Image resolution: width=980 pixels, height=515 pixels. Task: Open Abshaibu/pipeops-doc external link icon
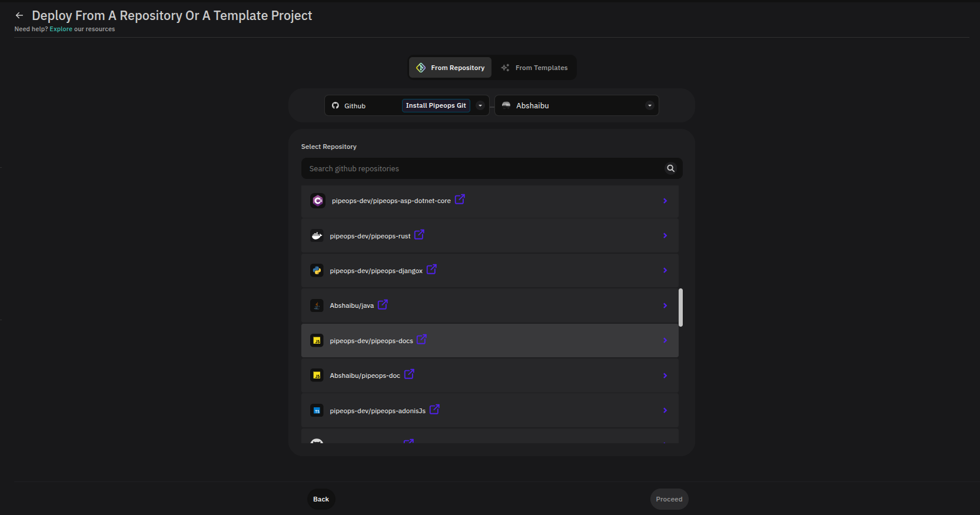pyautogui.click(x=409, y=374)
